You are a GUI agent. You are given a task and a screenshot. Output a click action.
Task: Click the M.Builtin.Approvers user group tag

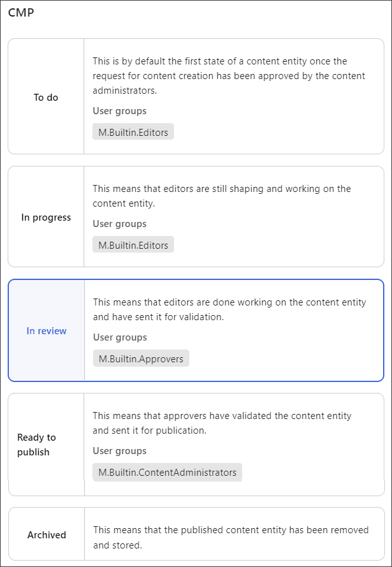point(141,358)
